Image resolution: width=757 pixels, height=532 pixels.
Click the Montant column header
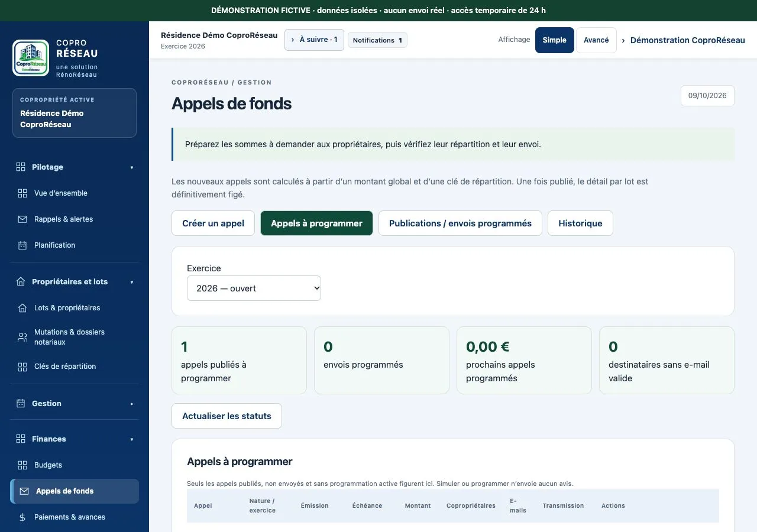[x=418, y=505]
